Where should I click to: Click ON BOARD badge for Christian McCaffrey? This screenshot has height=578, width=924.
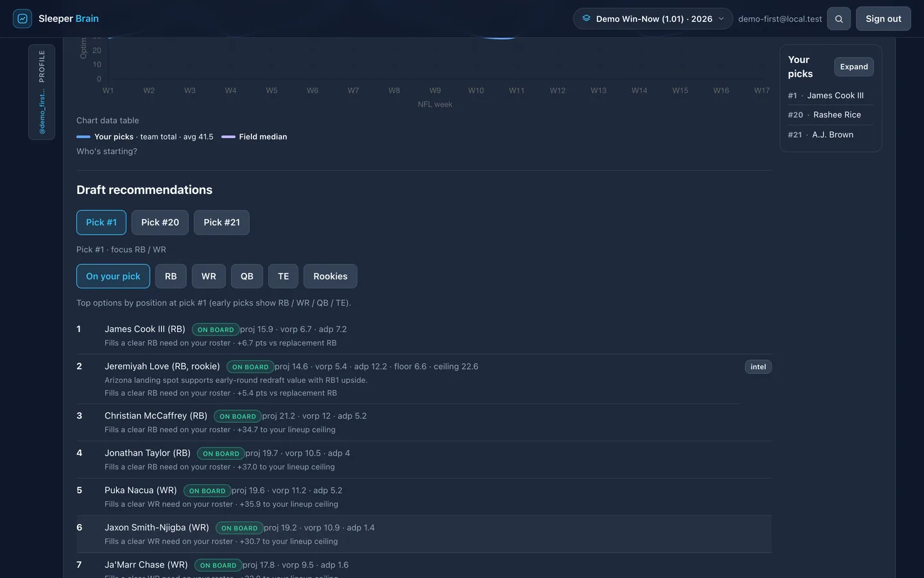pyautogui.click(x=238, y=417)
